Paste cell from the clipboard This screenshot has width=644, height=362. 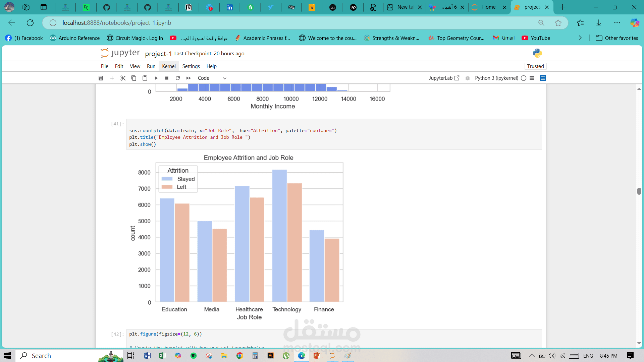click(145, 78)
